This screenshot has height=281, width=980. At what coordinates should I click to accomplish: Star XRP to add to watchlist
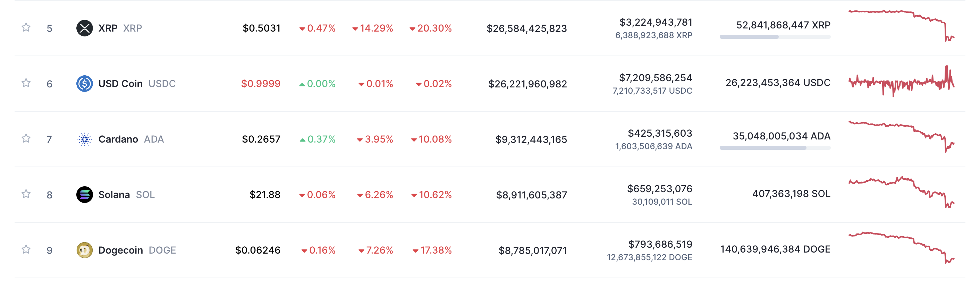[26, 27]
